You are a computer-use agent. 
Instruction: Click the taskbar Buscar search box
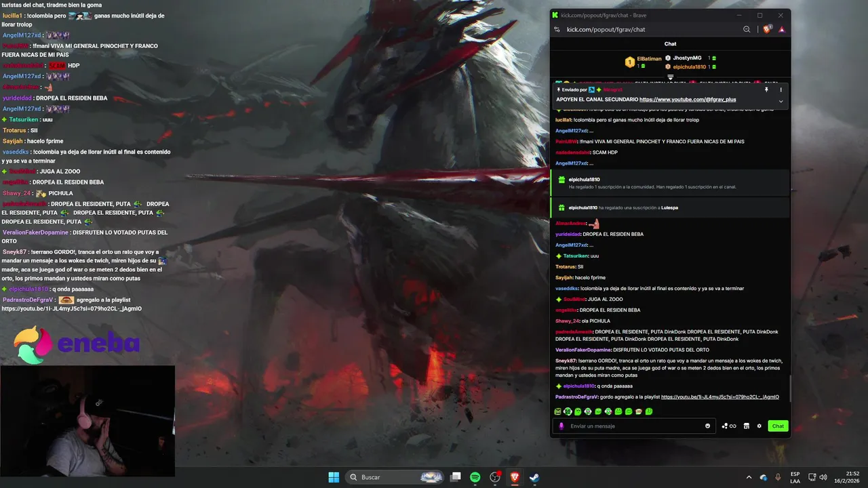pyautogui.click(x=395, y=477)
